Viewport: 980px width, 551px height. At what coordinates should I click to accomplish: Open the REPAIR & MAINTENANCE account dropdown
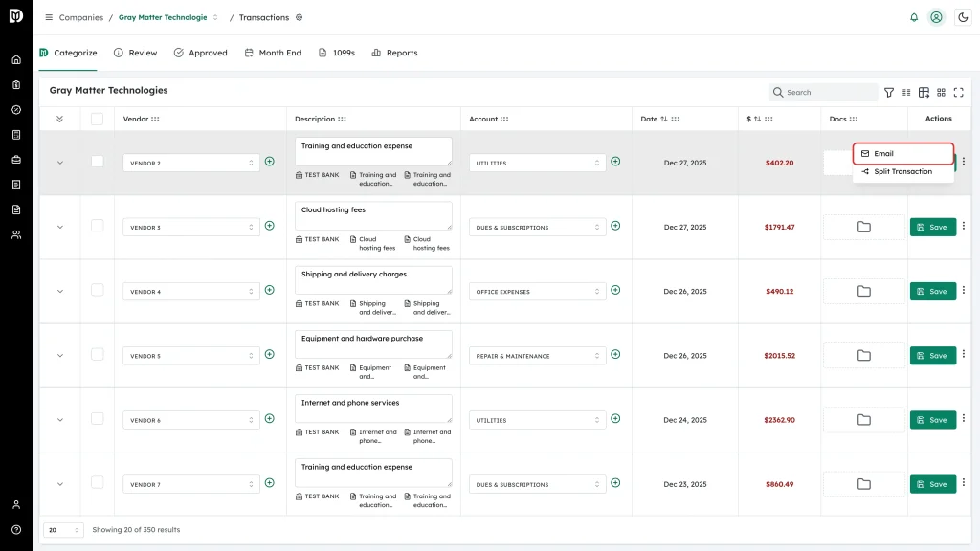[538, 356]
